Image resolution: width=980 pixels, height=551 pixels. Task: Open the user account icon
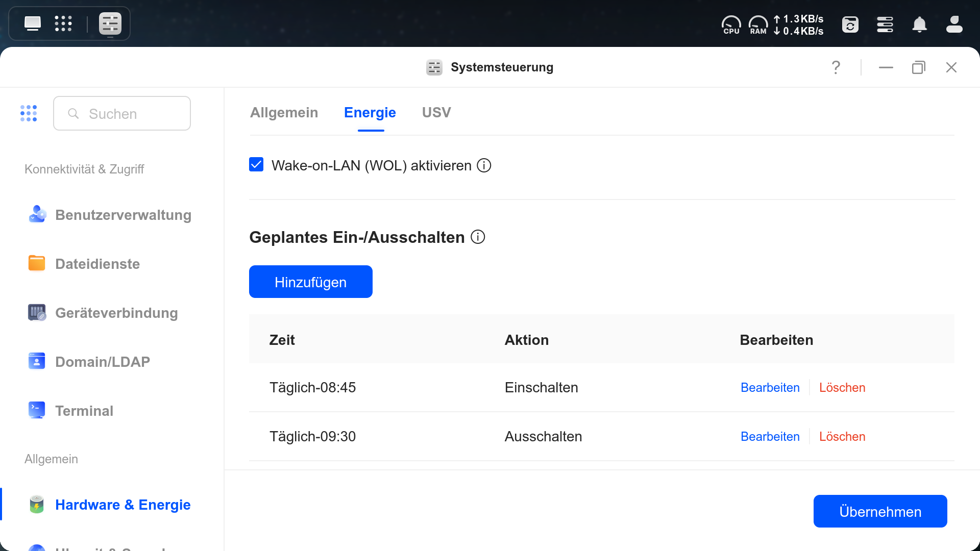tap(954, 24)
